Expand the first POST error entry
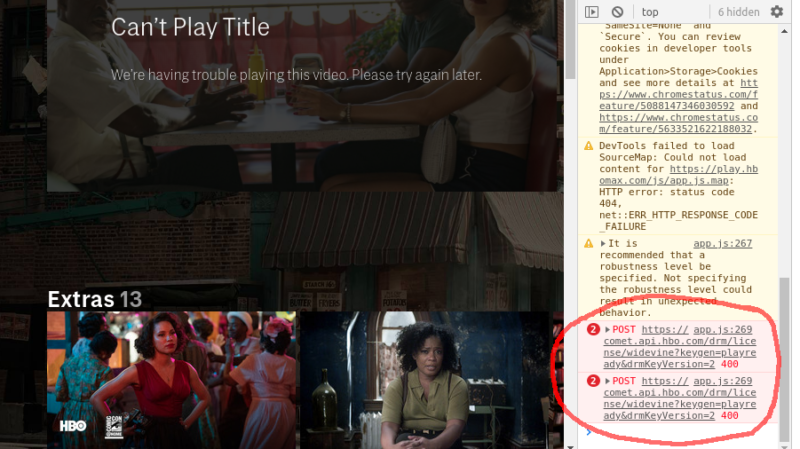The width and height of the screenshot is (800, 449). click(608, 328)
